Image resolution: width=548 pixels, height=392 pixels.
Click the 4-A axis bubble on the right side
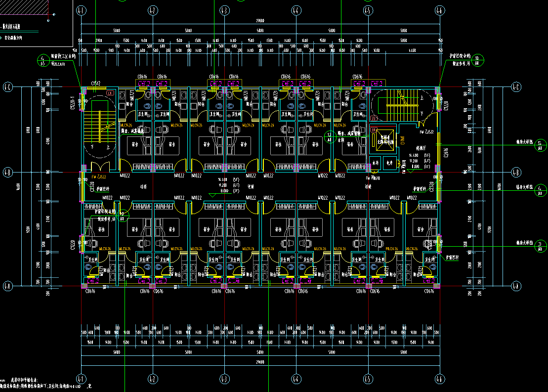(x=516, y=286)
